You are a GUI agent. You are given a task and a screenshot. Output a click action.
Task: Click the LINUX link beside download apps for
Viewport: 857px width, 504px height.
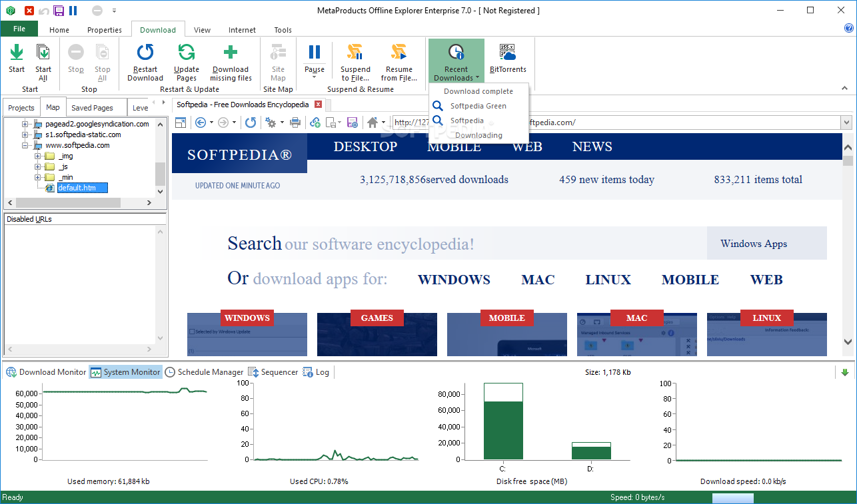[x=608, y=280]
